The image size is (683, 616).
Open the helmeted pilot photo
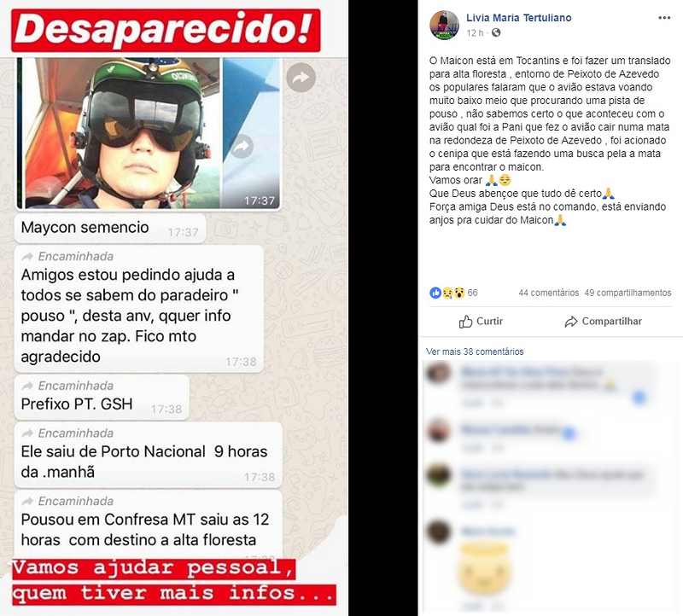pos(120,133)
